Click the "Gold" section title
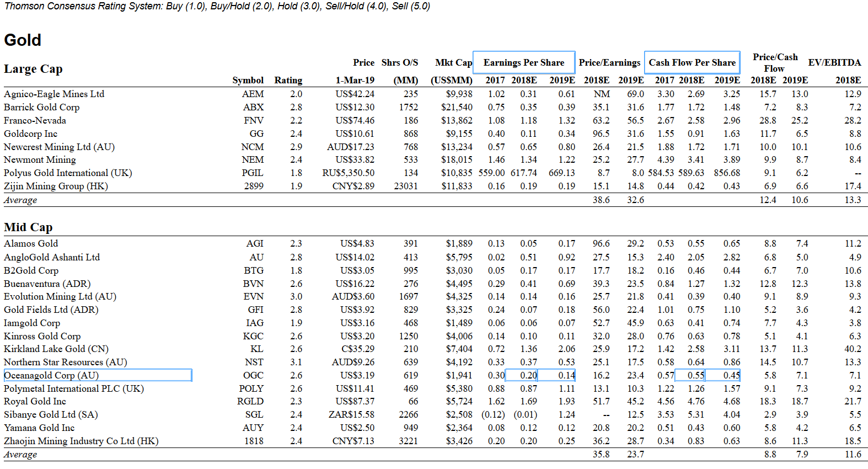868x469 pixels. (23, 40)
